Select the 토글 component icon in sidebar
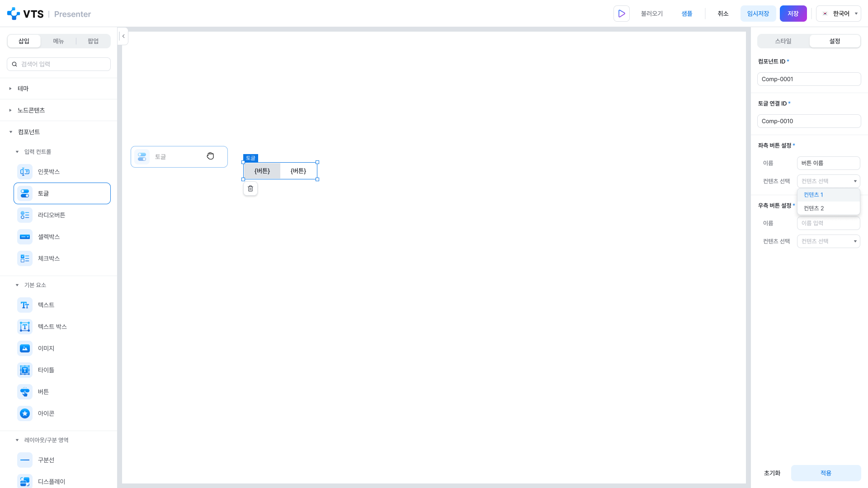This screenshot has height=488, width=868. [25, 193]
